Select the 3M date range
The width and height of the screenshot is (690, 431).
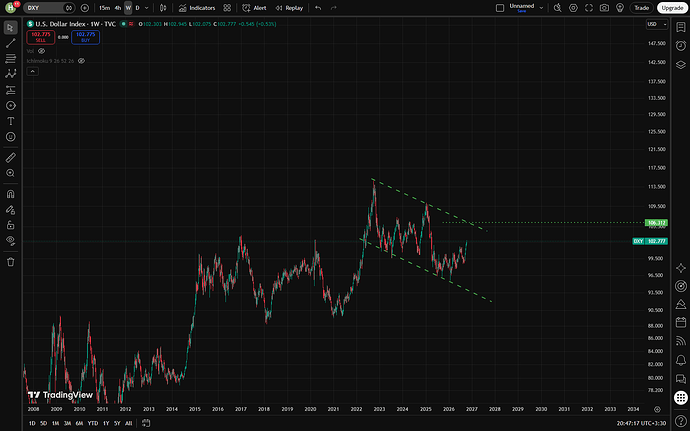coord(67,423)
